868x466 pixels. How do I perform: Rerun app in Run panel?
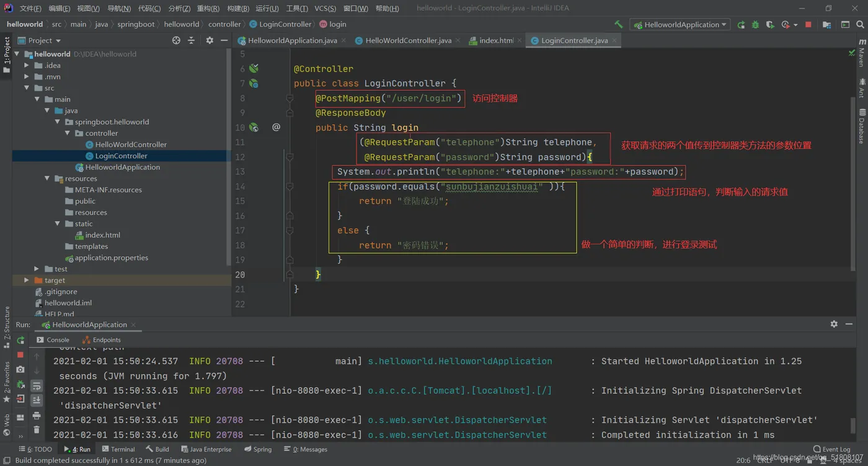[x=20, y=340]
